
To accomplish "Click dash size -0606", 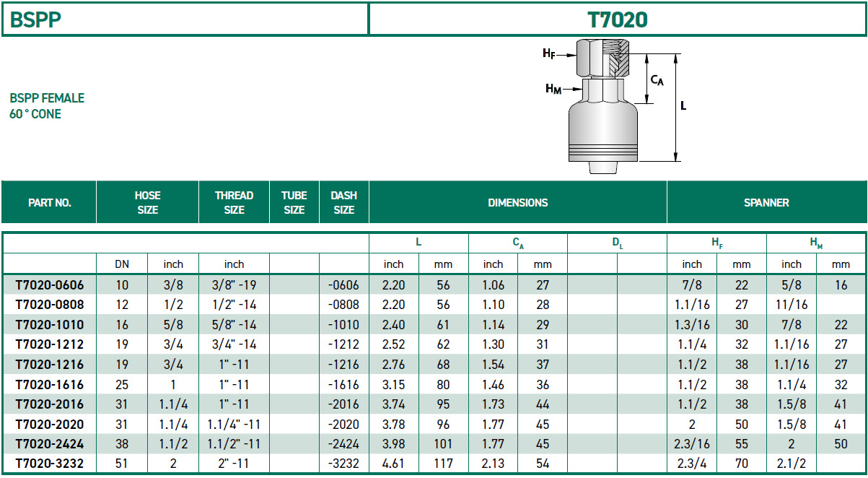I will (343, 285).
